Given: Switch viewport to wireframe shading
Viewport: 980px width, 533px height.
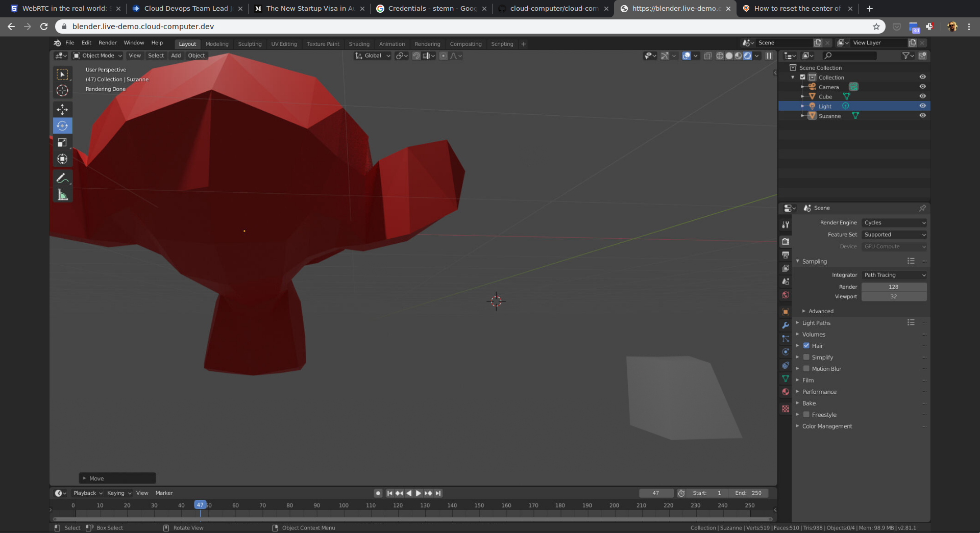Looking at the screenshot, I should tap(720, 56).
